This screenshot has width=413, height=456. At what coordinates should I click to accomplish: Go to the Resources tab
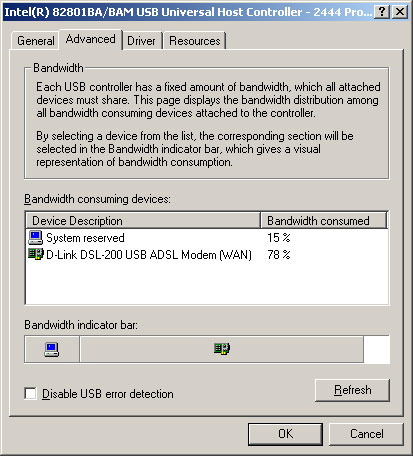[x=195, y=41]
